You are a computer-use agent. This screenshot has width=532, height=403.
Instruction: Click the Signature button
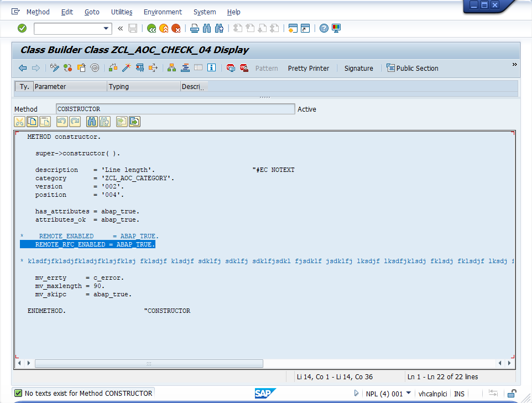point(358,68)
